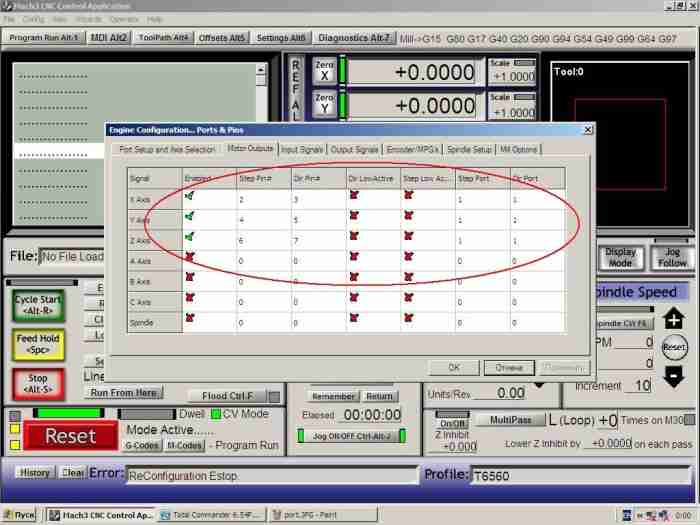Screen dimensions: 700x525
Task: Toggle Z Axis Dir LowActive cross
Action: coord(354,236)
